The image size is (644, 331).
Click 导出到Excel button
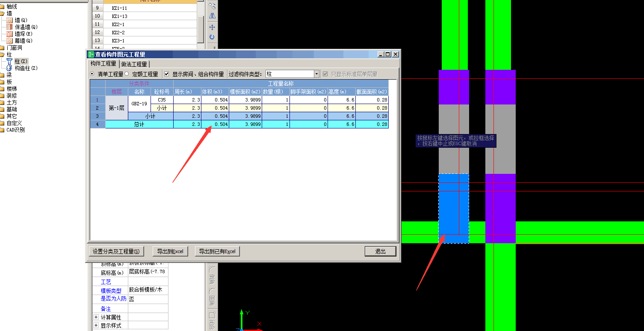(x=170, y=251)
